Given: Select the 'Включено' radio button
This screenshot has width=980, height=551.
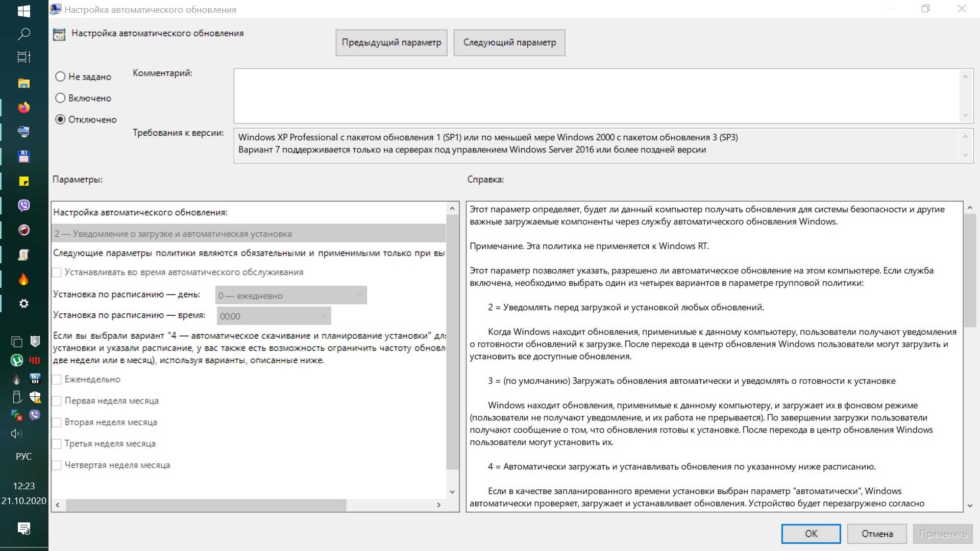Looking at the screenshot, I should coord(60,98).
